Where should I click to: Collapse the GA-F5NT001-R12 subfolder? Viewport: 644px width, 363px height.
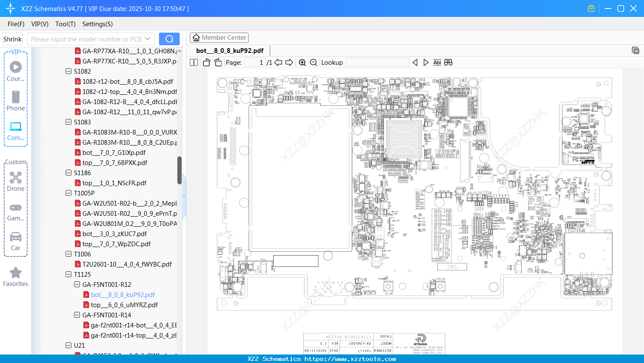[77, 284]
